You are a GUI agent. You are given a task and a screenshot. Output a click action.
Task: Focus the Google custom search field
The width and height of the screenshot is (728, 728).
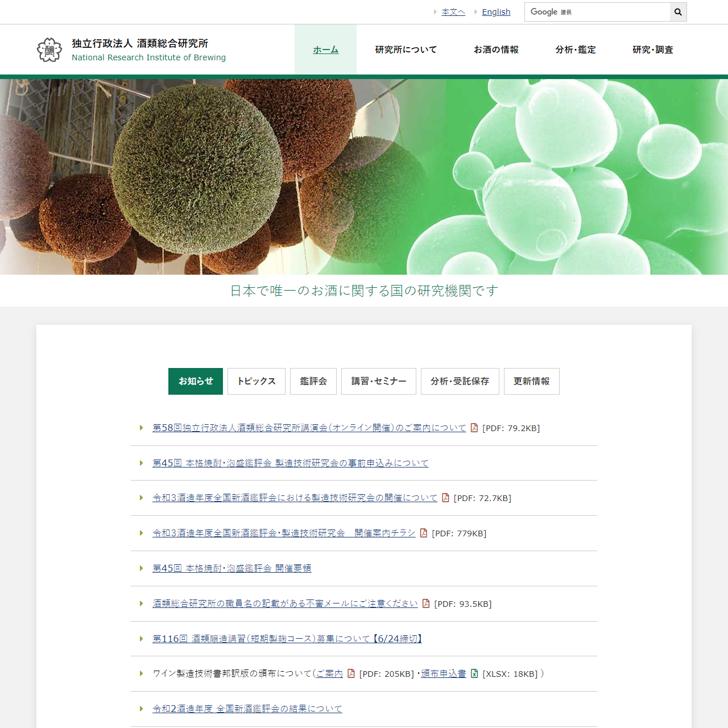(x=597, y=12)
